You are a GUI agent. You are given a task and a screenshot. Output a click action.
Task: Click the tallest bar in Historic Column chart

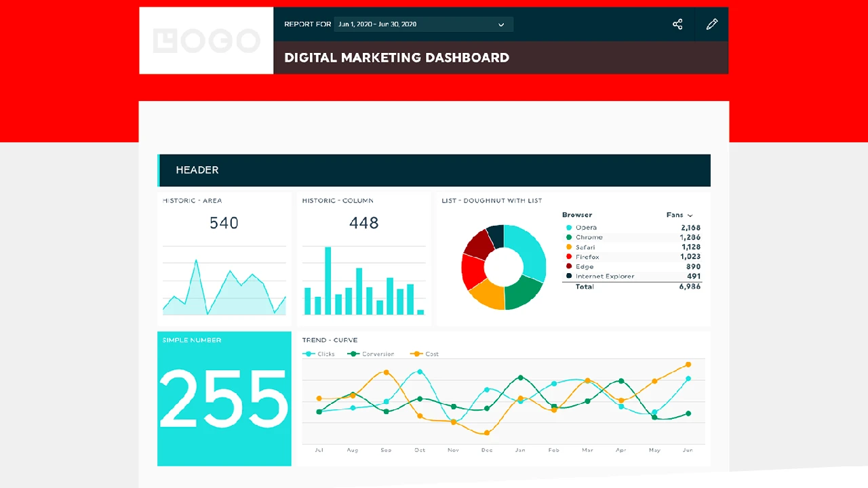[328, 281]
